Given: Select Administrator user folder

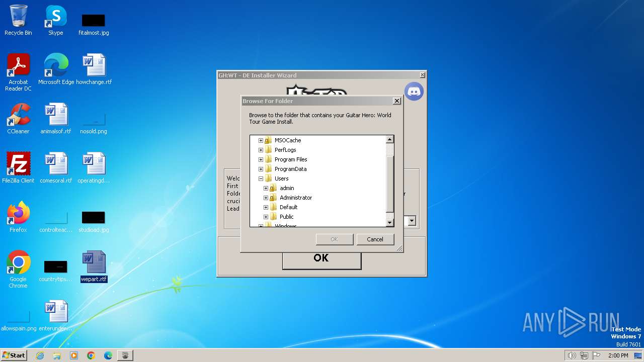Looking at the screenshot, I should coord(296,198).
